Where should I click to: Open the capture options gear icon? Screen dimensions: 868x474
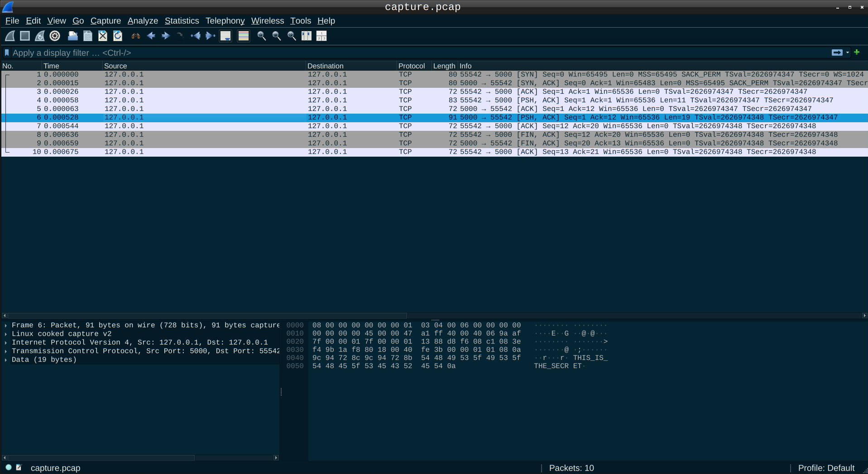(55, 36)
